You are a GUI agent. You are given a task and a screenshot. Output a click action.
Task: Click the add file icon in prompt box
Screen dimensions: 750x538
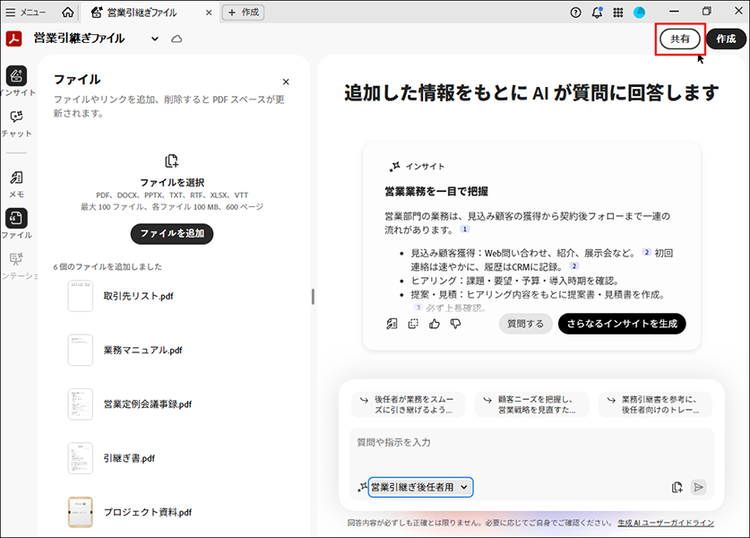677,487
